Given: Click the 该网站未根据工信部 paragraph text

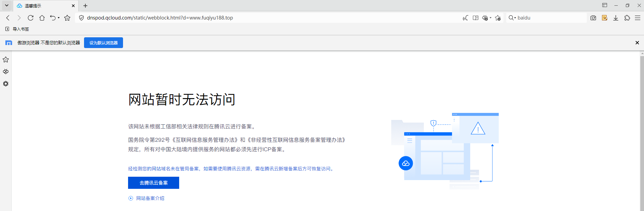Looking at the screenshot, I should [x=193, y=126].
